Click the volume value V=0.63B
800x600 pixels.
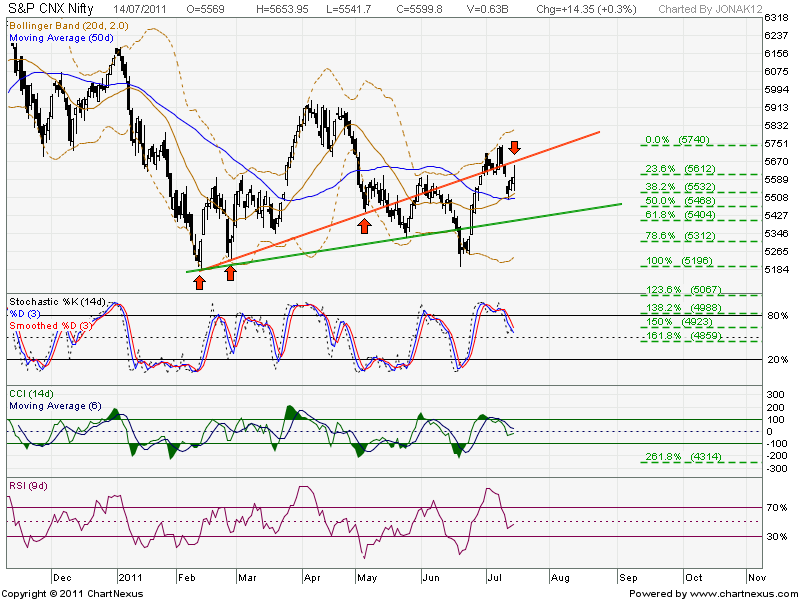click(x=487, y=9)
